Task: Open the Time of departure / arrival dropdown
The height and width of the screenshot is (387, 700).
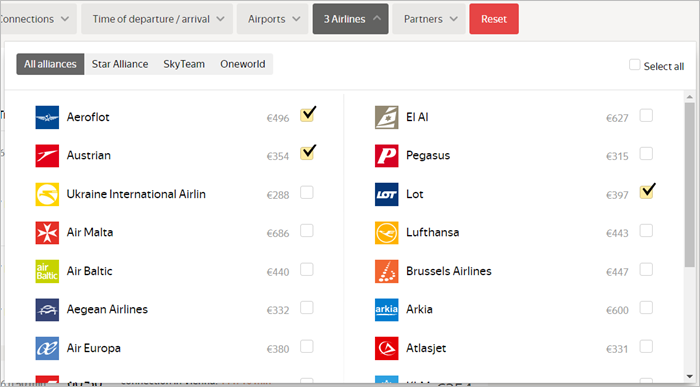Action: [157, 19]
